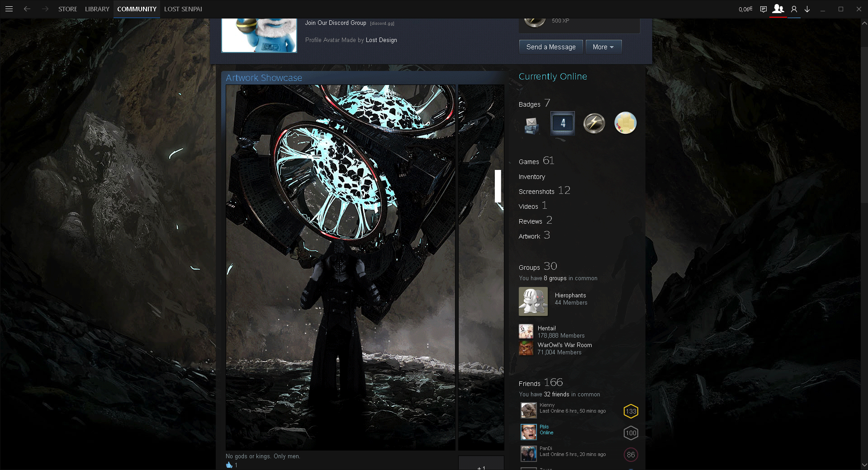Click the Currently Online status text
This screenshot has height=470, width=868.
[553, 76]
